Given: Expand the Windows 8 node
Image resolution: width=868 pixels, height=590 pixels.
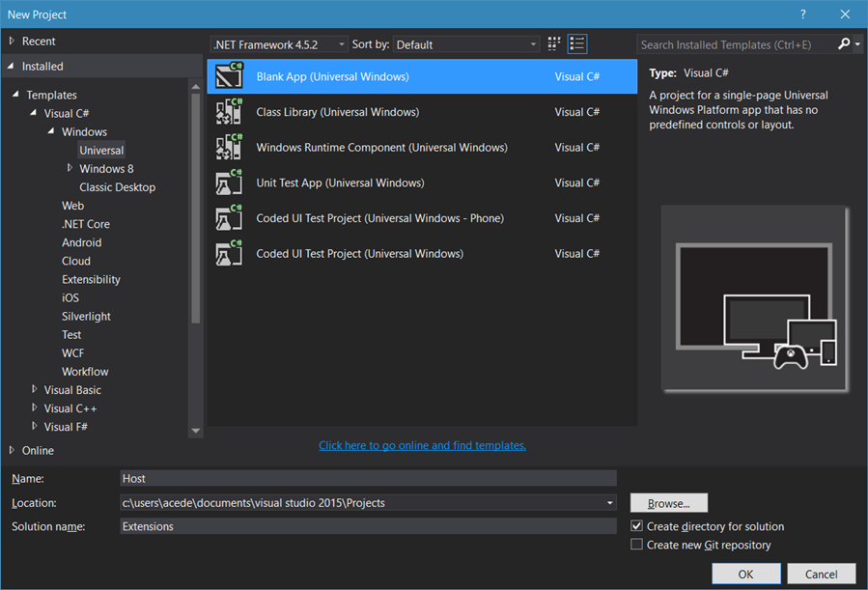Looking at the screenshot, I should 70,168.
